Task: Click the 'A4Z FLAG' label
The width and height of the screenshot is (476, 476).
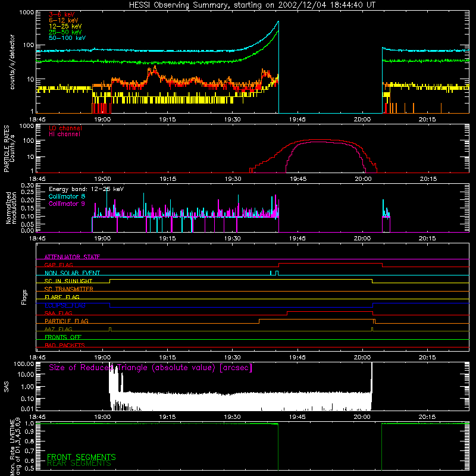Action: point(58,329)
